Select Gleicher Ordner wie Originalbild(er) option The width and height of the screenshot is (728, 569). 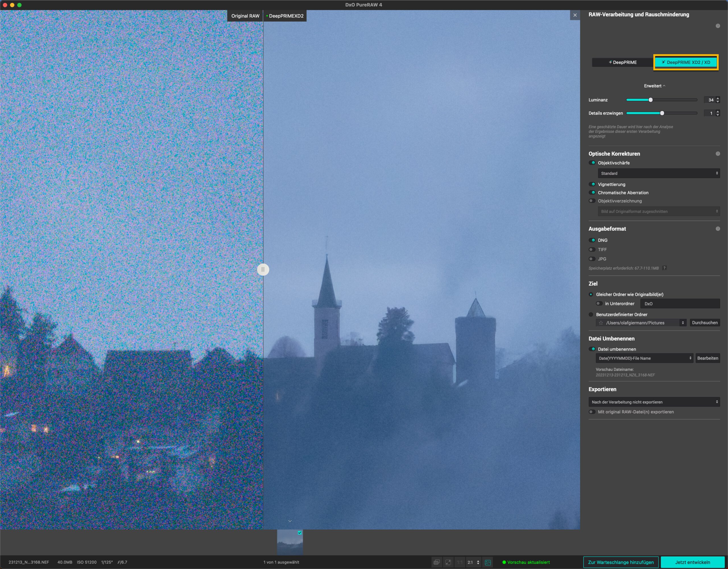tap(591, 294)
